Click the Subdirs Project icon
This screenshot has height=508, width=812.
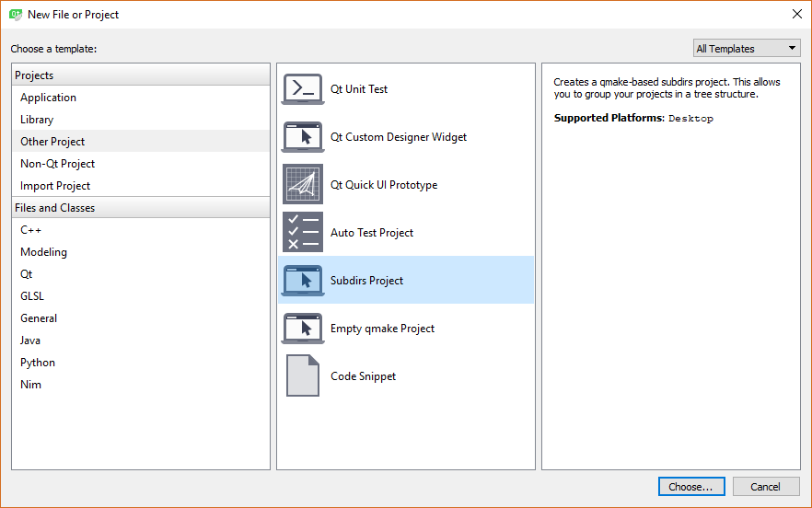pos(302,281)
